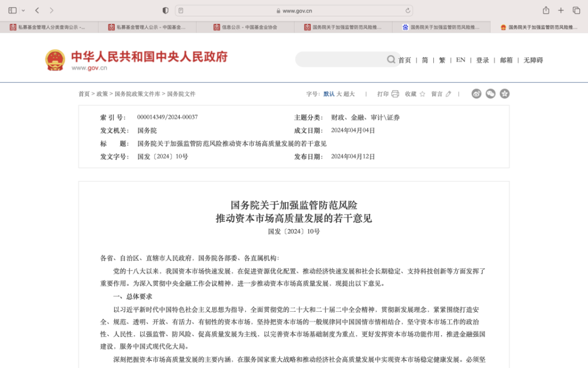Click the pencil comment icon

click(x=449, y=94)
